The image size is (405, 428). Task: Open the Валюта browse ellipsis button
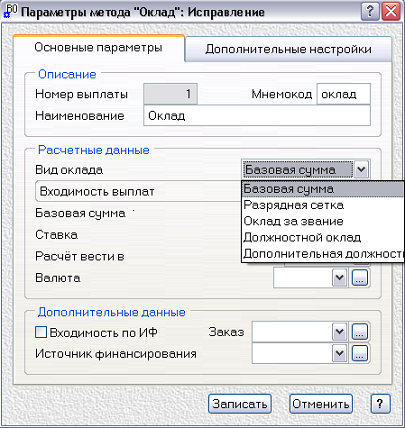[x=360, y=278]
